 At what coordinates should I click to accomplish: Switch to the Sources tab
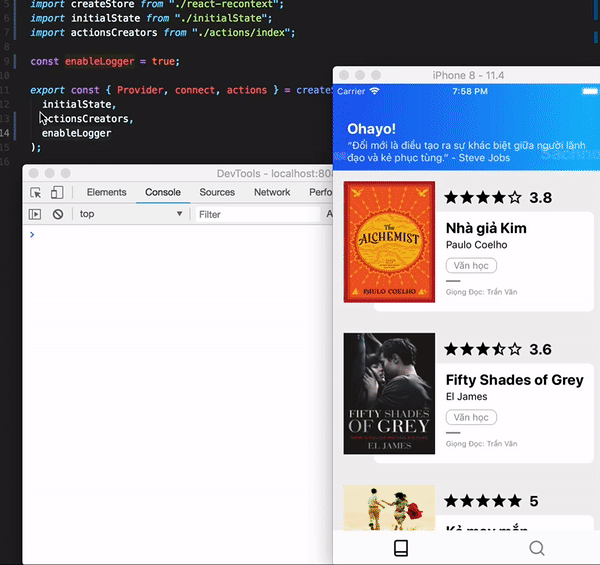217,192
